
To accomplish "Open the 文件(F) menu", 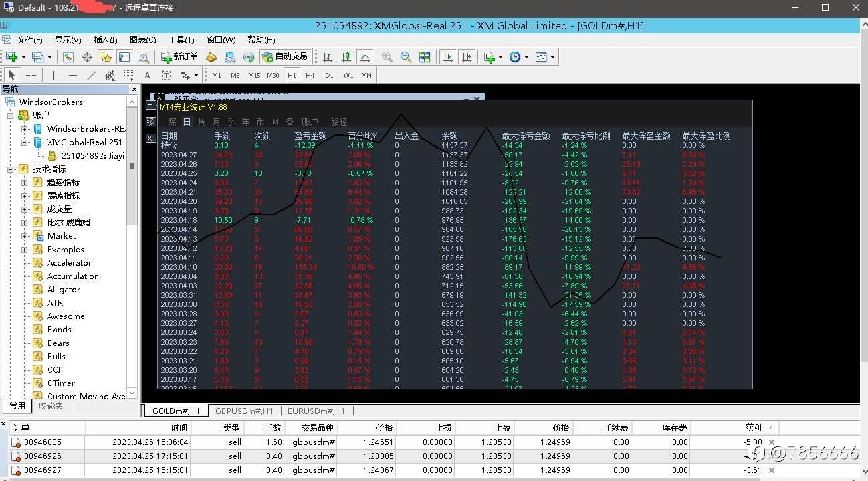I will [29, 40].
